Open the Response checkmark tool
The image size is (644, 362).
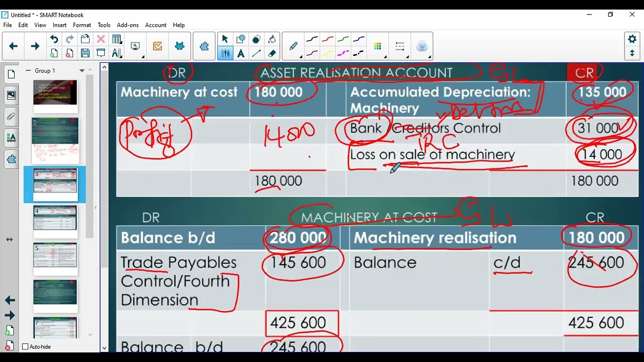157,46
